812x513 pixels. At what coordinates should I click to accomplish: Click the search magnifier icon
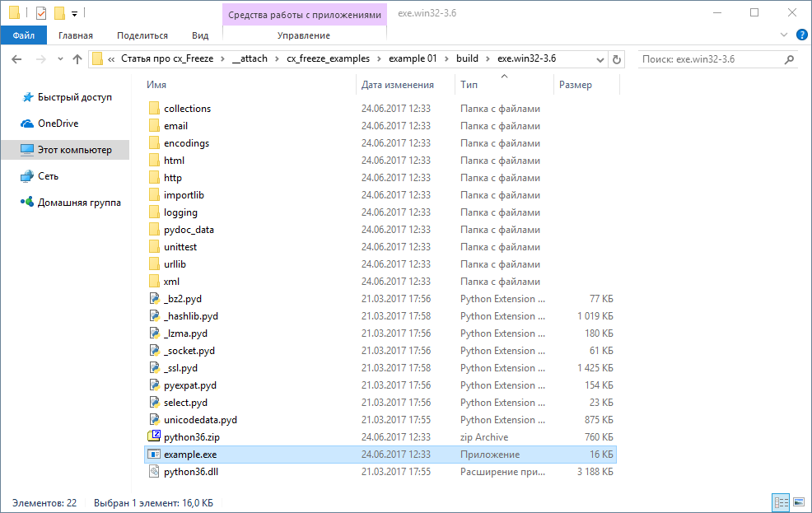click(x=789, y=59)
